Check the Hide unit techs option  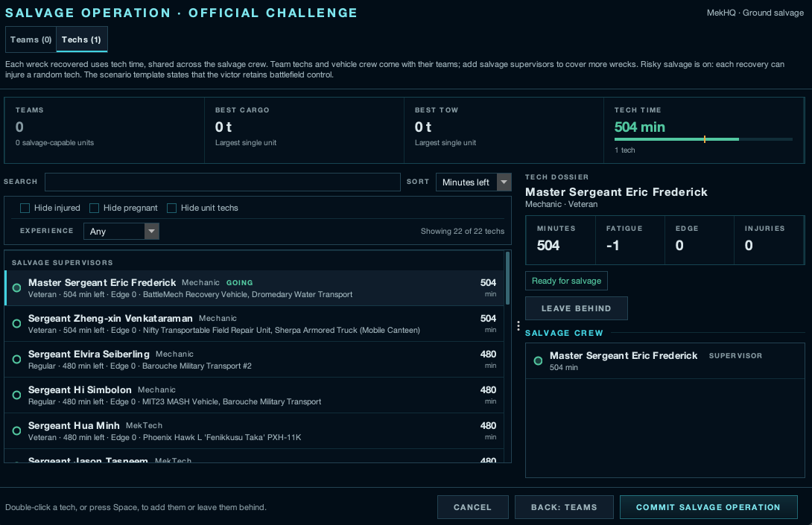pyautogui.click(x=172, y=208)
